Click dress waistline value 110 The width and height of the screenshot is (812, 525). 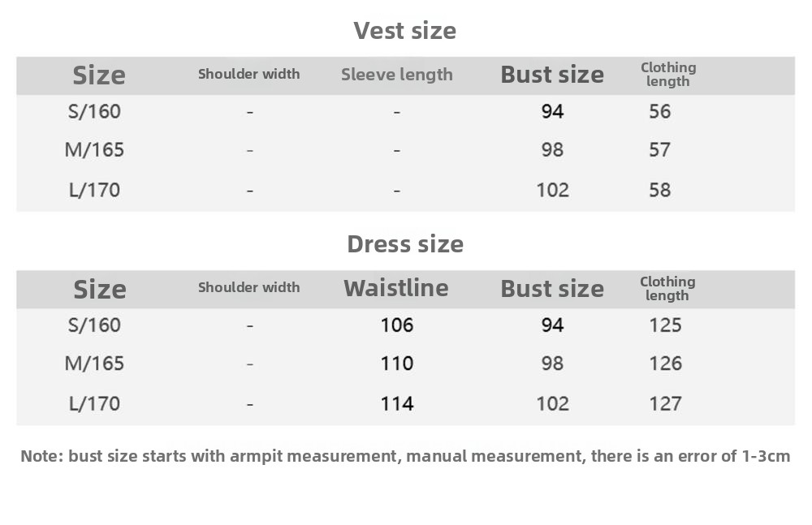coord(397,364)
